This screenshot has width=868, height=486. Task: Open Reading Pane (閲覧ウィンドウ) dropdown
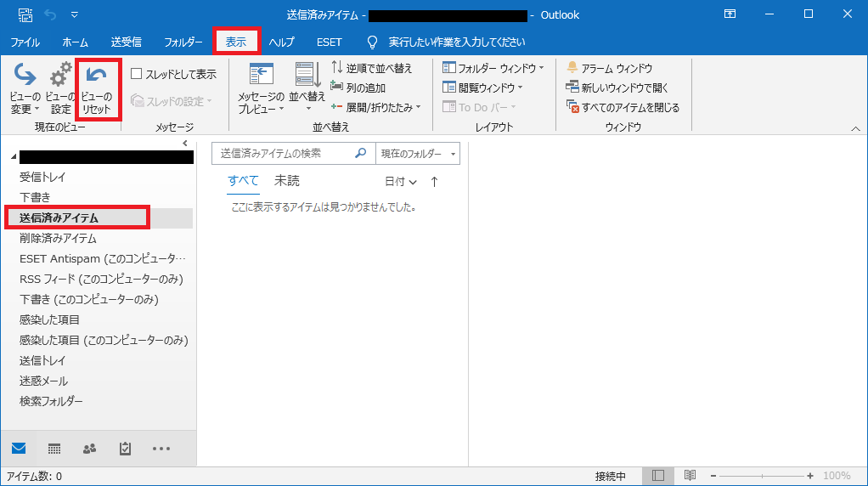(482, 88)
